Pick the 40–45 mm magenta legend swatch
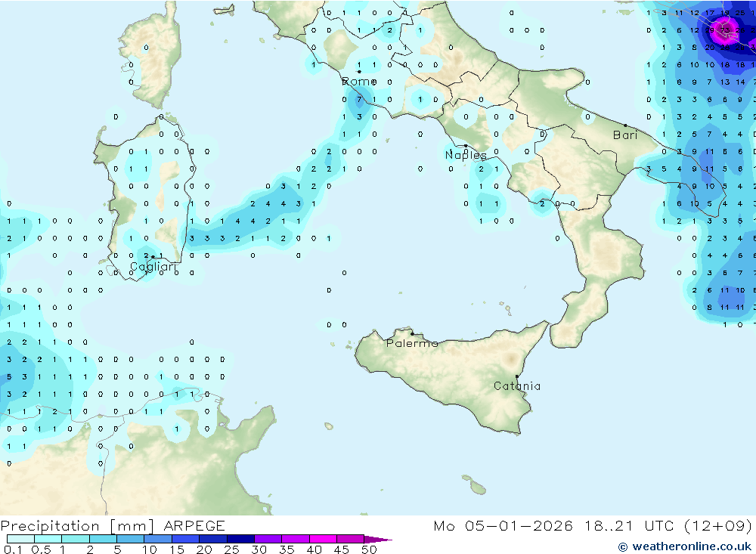 coord(323,539)
